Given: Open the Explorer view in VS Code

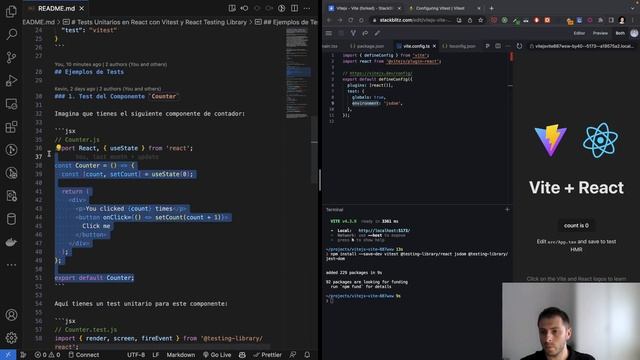Looking at the screenshot, I should tap(11, 12).
